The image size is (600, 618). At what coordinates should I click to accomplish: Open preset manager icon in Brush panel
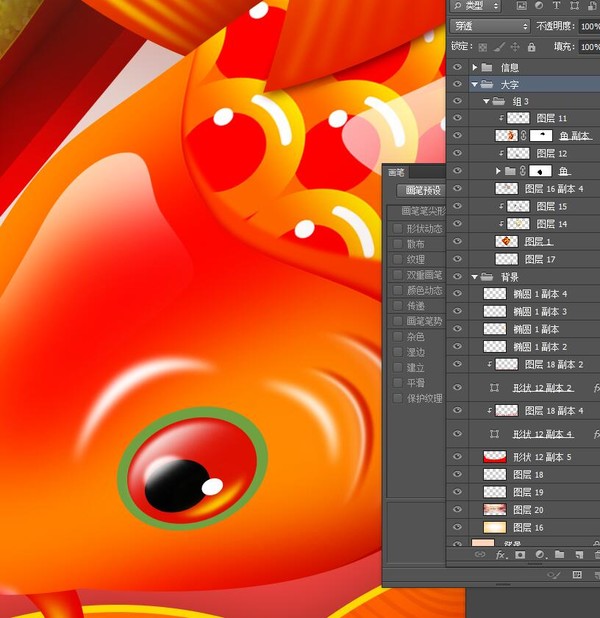[x=577, y=575]
